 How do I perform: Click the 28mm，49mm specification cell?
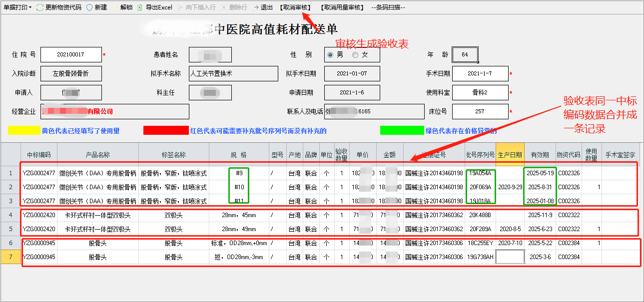[x=239, y=229]
